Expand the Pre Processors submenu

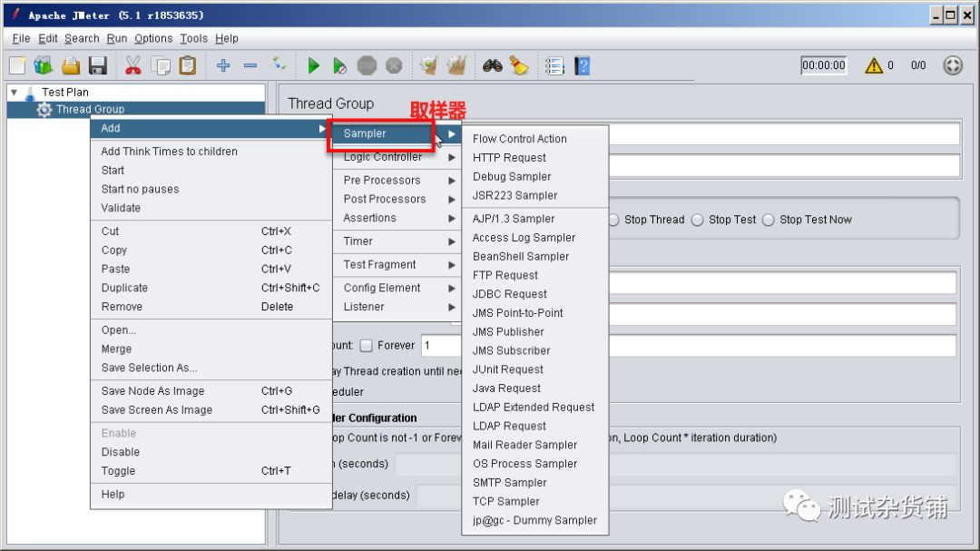(x=397, y=180)
